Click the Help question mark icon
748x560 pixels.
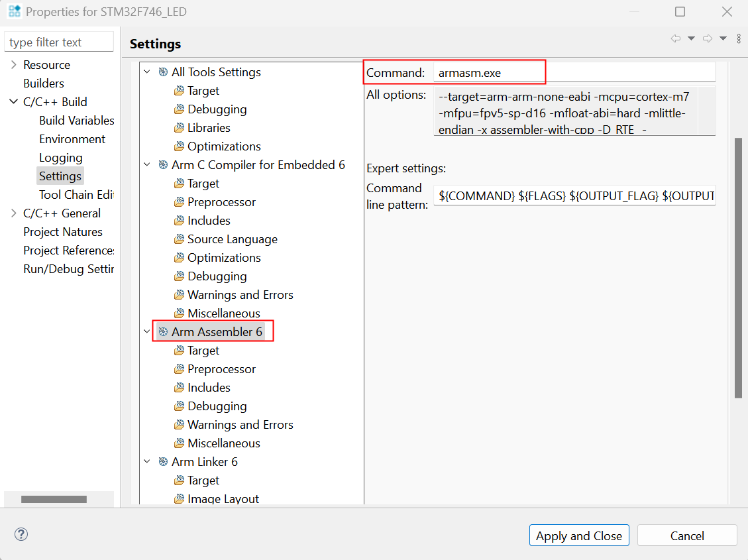[21, 534]
